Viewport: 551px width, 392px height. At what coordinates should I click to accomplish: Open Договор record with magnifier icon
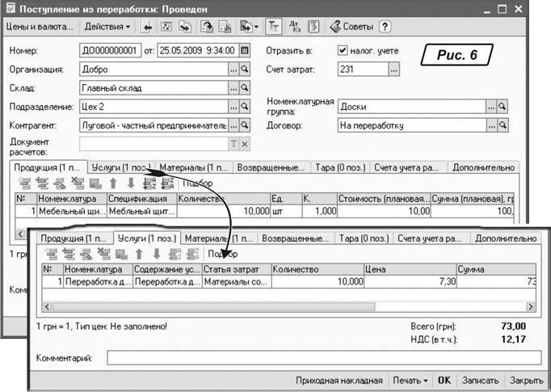point(502,125)
